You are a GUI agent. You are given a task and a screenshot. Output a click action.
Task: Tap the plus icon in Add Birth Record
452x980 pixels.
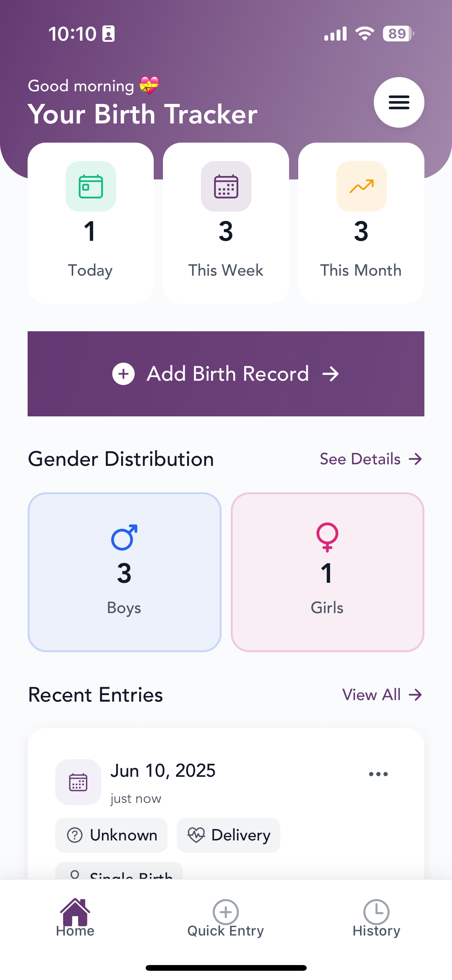(123, 374)
